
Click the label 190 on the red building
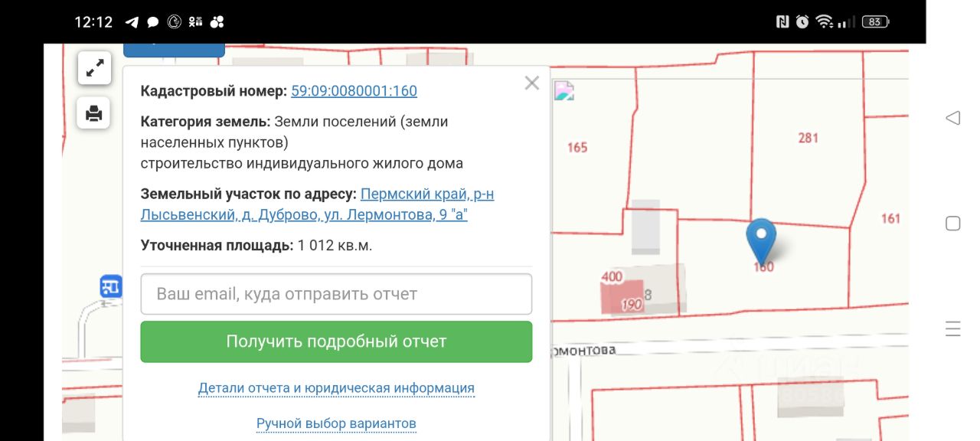[x=632, y=305]
